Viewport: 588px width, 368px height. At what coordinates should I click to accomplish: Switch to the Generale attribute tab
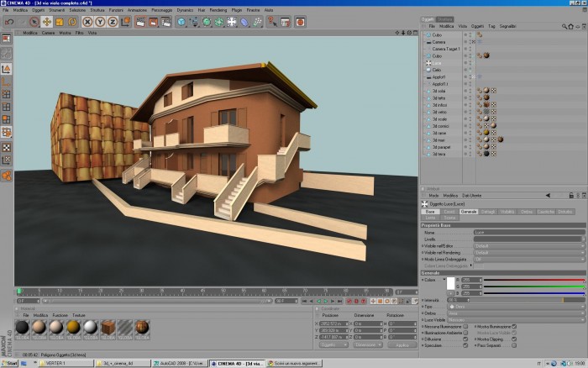pos(469,212)
